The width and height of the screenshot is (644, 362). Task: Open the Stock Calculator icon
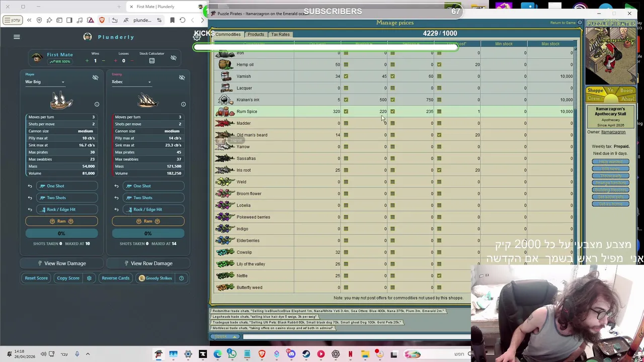pos(151,61)
